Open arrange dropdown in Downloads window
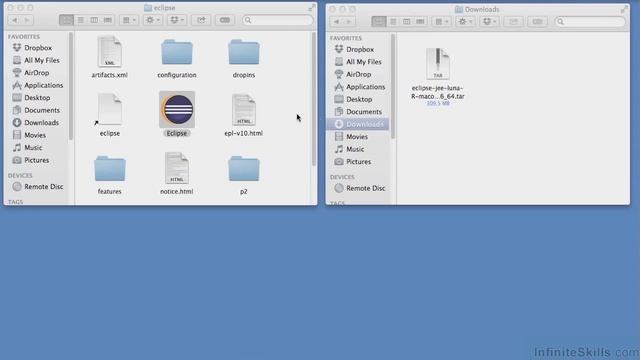The image size is (640, 360). (x=441, y=22)
